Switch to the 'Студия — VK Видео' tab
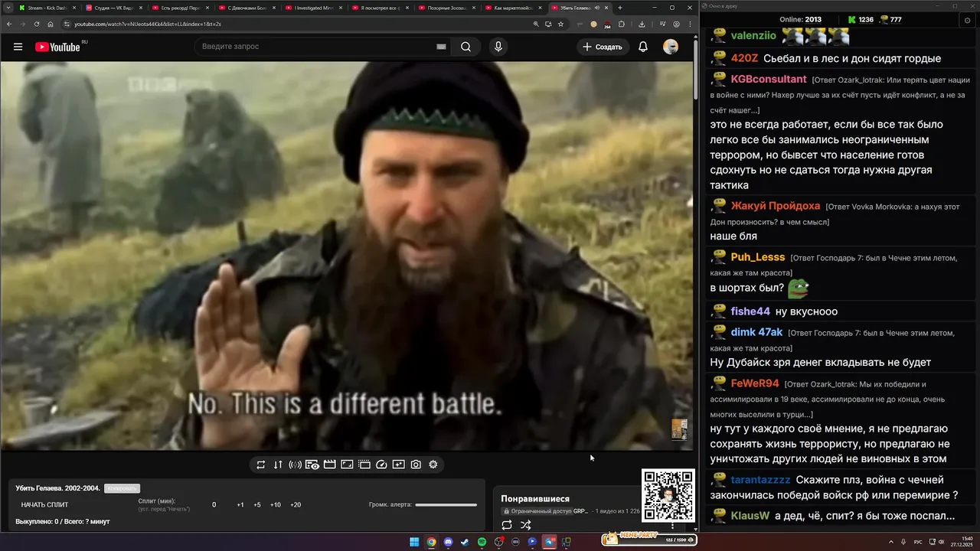 tap(115, 8)
